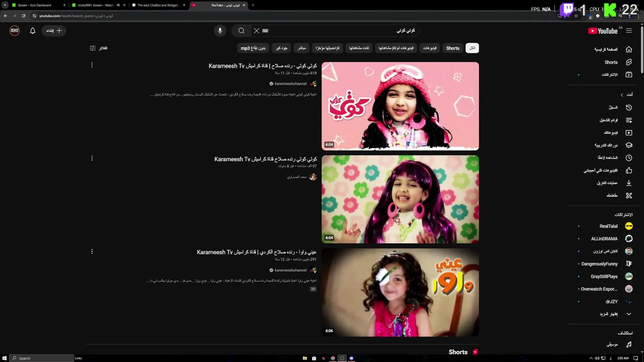
Task: Open the محمد channel under second video
Action: [297, 177]
